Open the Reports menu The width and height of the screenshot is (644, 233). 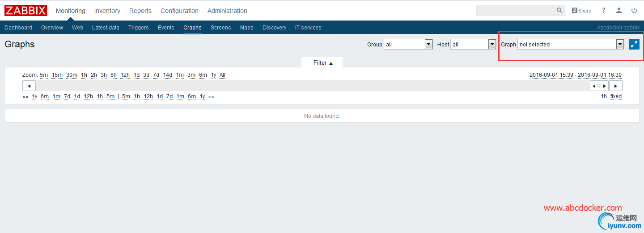pos(140,11)
